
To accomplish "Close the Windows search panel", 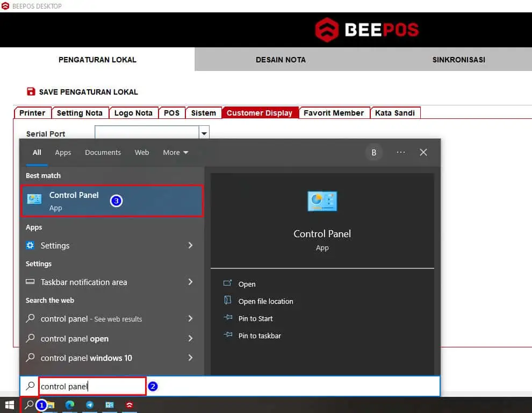I will tap(423, 152).
